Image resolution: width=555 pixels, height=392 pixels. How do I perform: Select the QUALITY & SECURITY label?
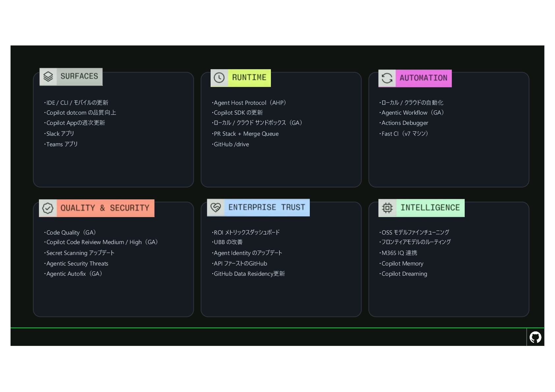pos(105,208)
